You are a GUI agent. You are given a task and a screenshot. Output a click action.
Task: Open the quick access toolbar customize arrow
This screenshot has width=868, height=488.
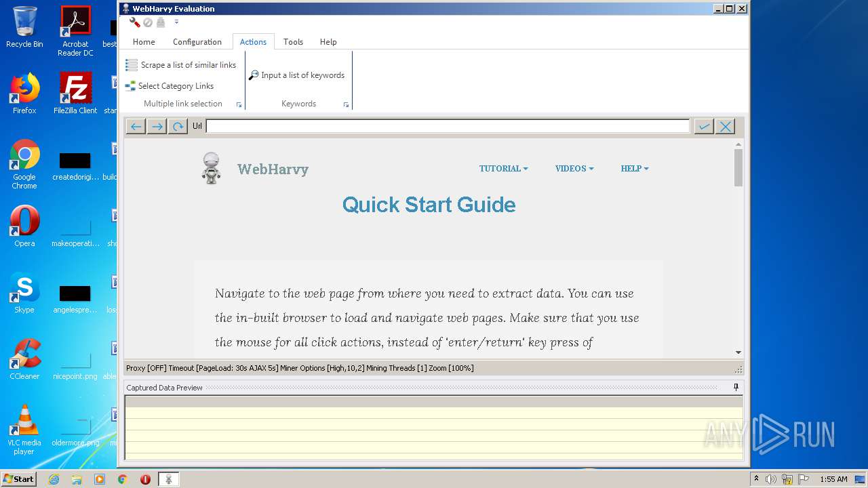176,22
